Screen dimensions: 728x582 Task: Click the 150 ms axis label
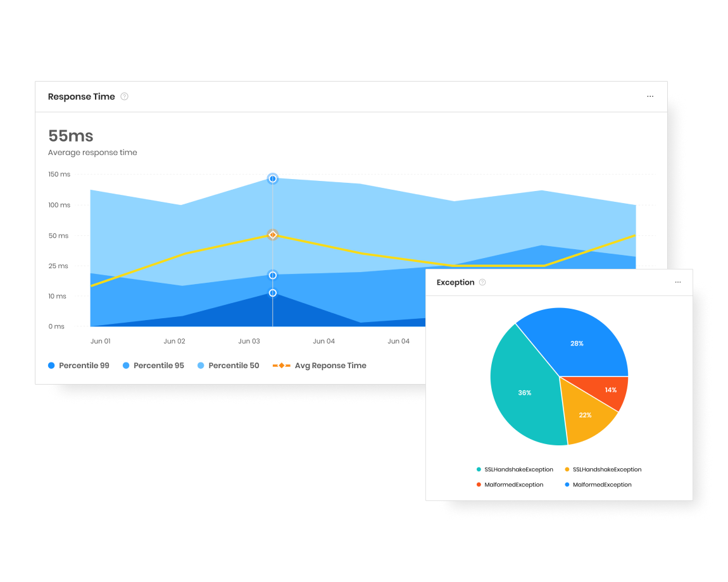coord(59,174)
